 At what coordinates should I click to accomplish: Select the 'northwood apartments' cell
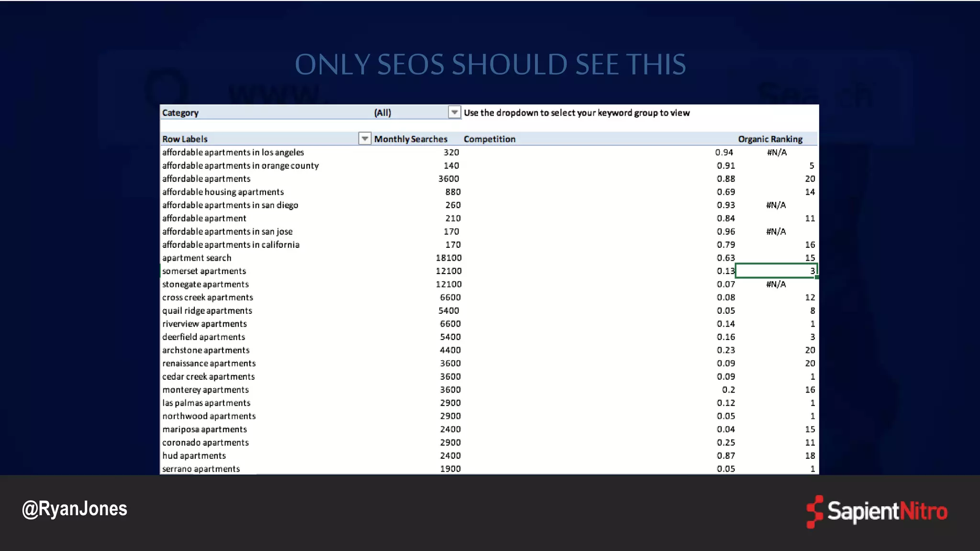[x=209, y=416]
